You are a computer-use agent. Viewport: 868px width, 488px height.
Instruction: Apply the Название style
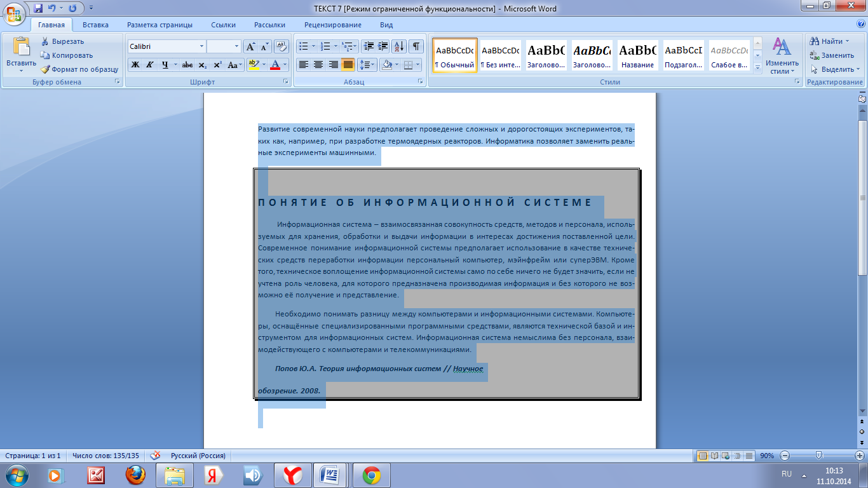pyautogui.click(x=638, y=55)
